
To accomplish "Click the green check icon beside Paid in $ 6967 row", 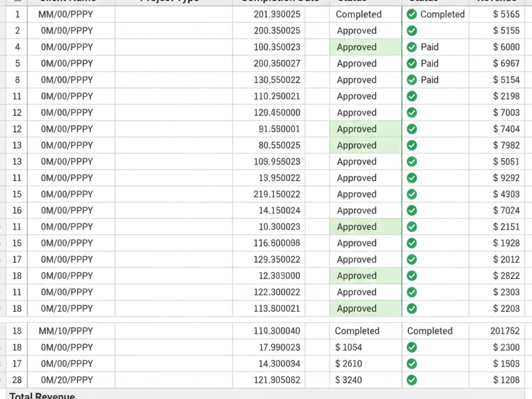I will 412,63.
